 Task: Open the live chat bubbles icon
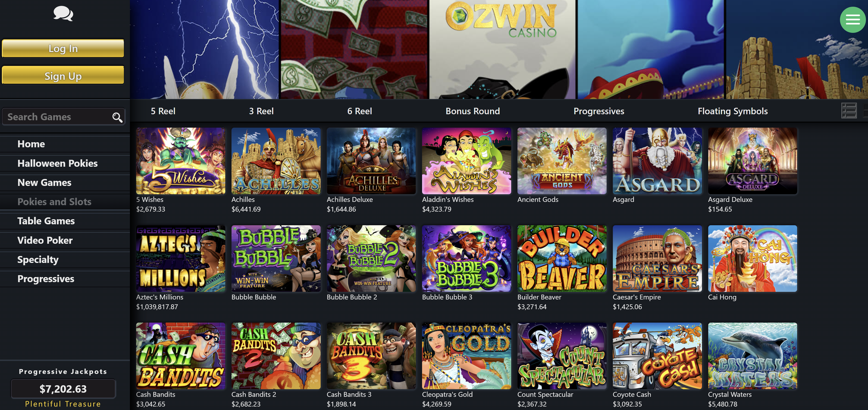[63, 14]
